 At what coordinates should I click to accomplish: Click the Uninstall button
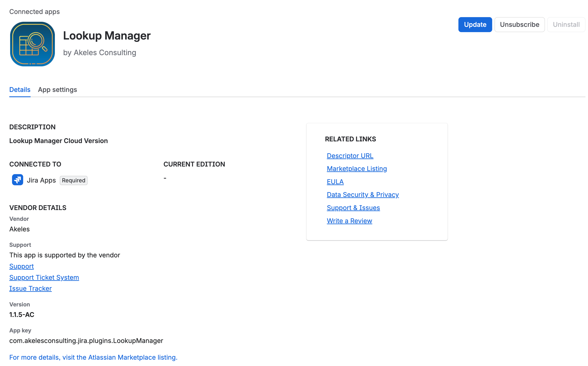point(566,25)
